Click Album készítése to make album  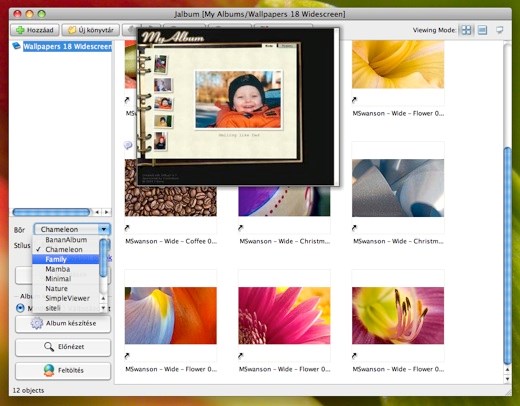[63, 323]
